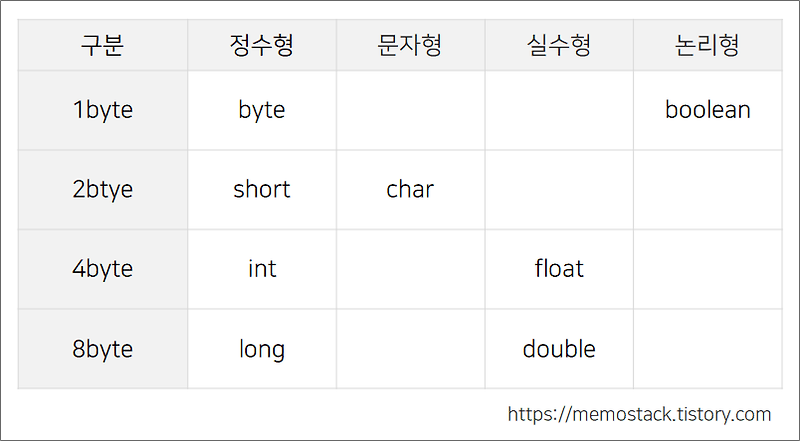Image resolution: width=800 pixels, height=441 pixels.
Task: Click the int cell
Action: (x=262, y=269)
